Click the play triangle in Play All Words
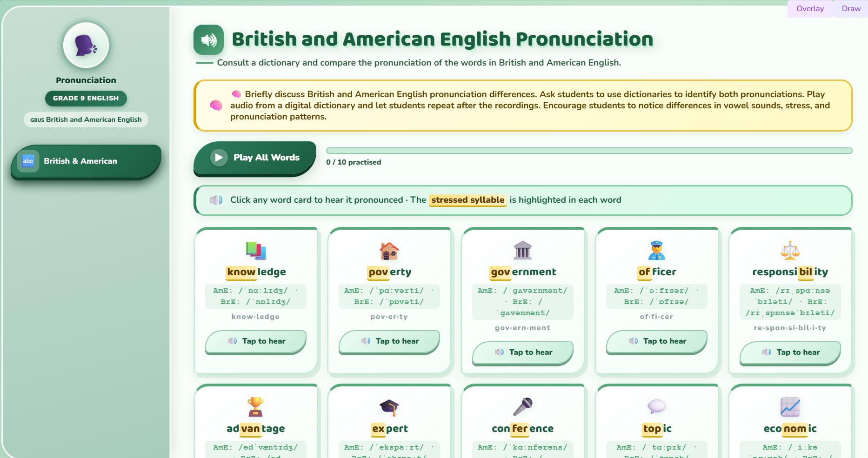This screenshot has height=458, width=868. click(x=219, y=158)
